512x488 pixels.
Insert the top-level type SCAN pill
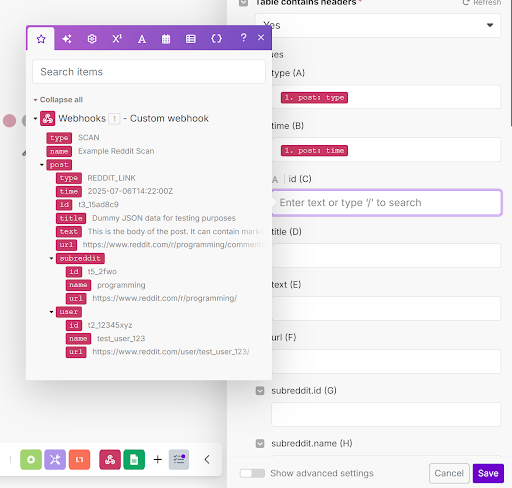coord(59,138)
